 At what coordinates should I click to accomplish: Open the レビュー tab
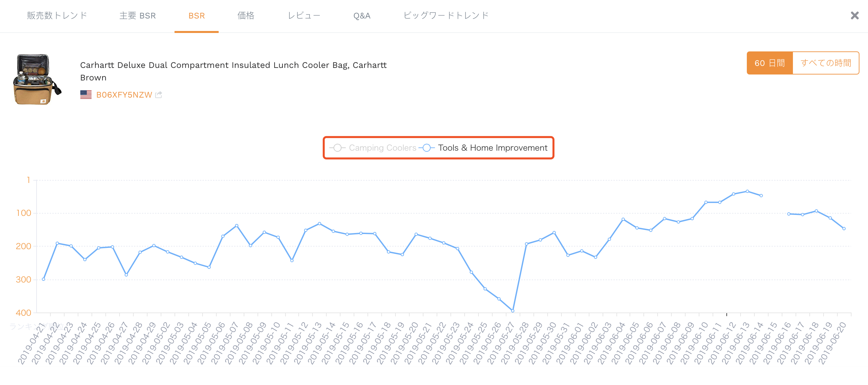[x=304, y=15]
